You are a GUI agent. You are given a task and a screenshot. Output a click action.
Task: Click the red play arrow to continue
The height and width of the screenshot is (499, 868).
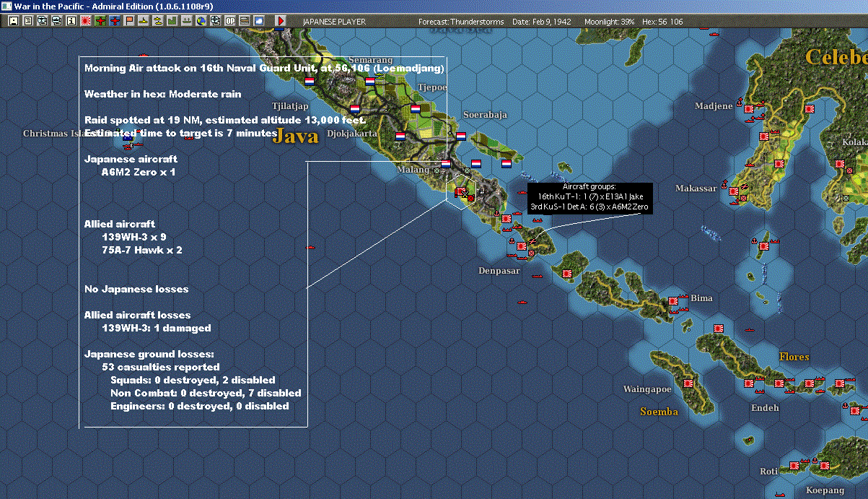pyautogui.click(x=281, y=21)
